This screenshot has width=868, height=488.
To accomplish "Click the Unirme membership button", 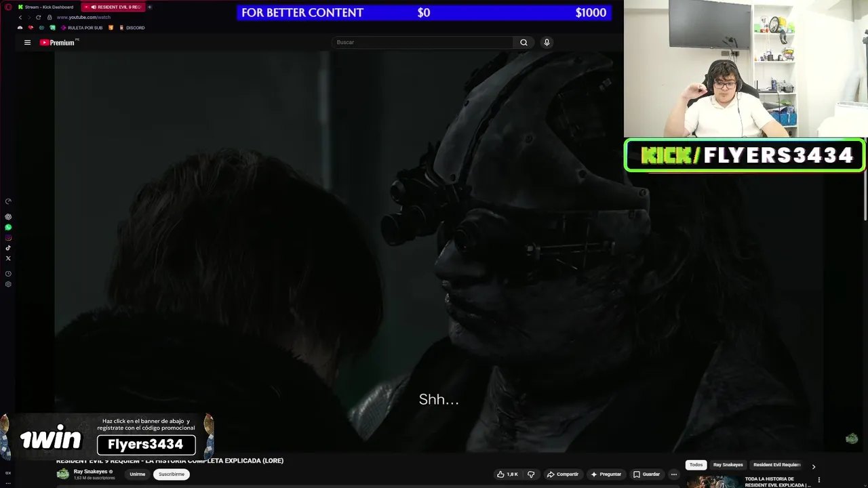I will [x=137, y=474].
